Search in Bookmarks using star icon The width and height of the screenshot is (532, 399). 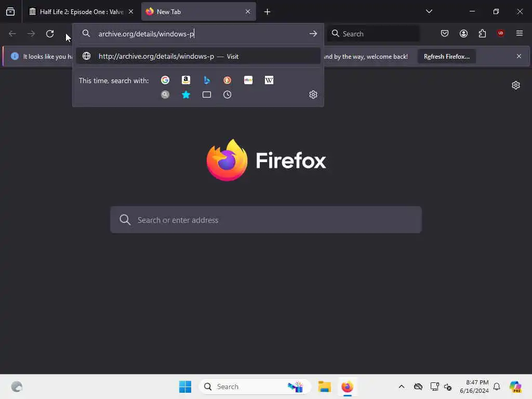(186, 95)
